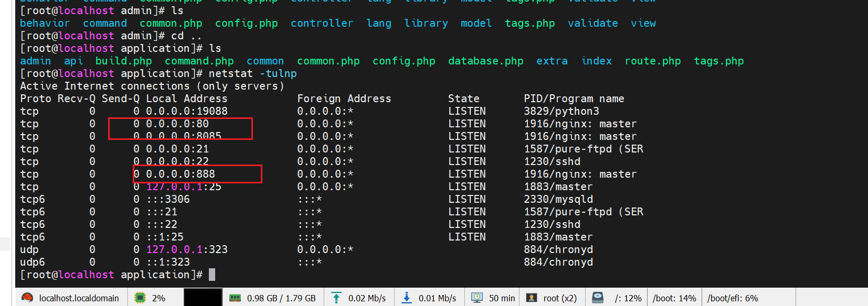Click the 3829/python3 program entry
Screen dimensions: 868x306
click(561, 111)
